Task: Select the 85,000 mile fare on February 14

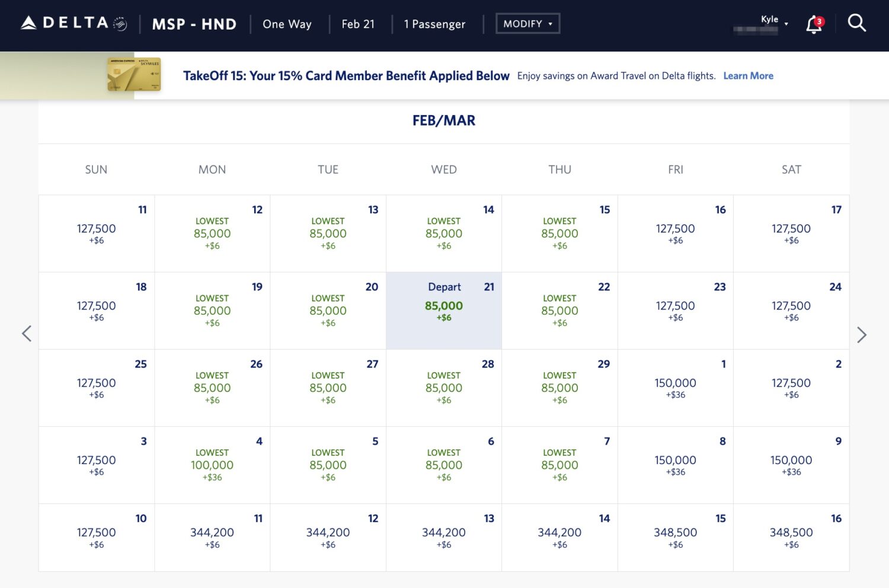Action: (x=443, y=233)
